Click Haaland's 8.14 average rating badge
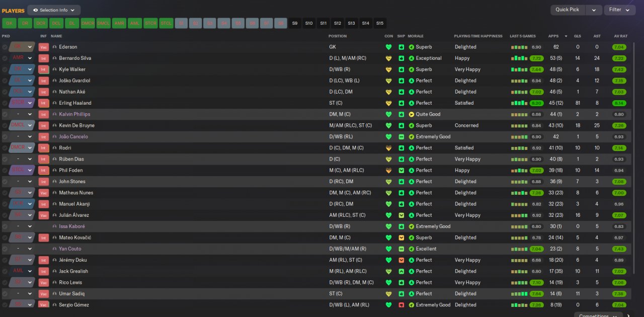 tap(619, 103)
